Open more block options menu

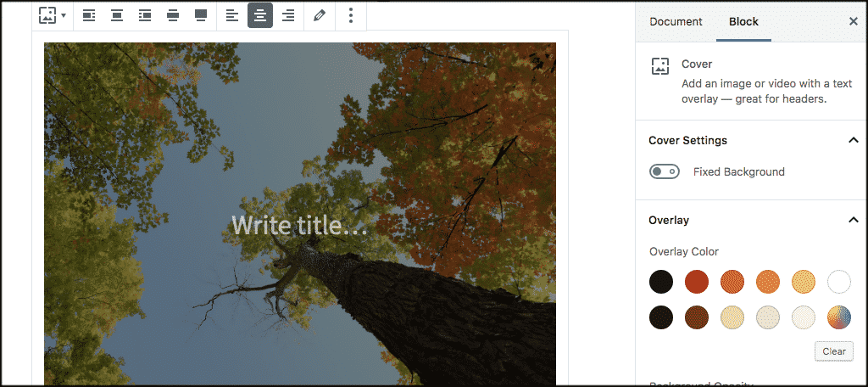click(350, 15)
